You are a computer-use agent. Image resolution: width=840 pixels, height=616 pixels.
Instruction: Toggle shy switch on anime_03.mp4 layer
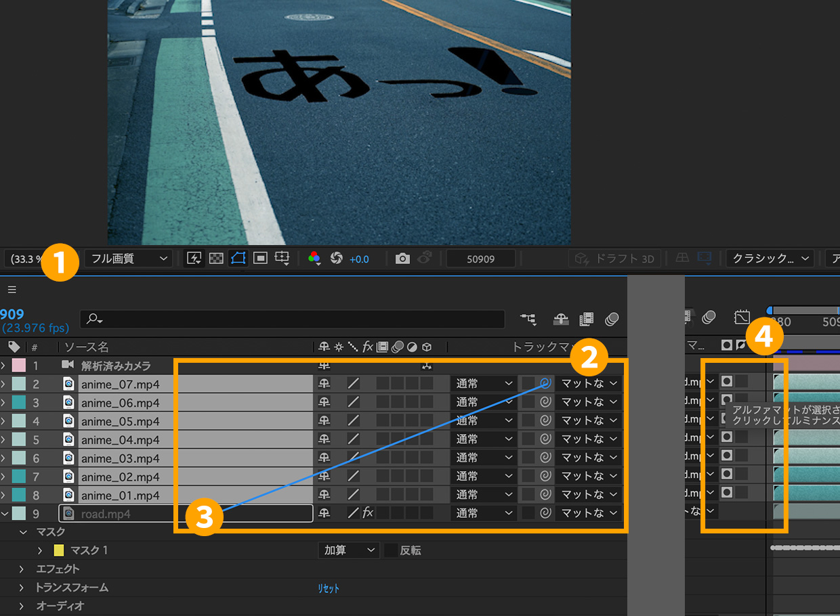(x=324, y=458)
